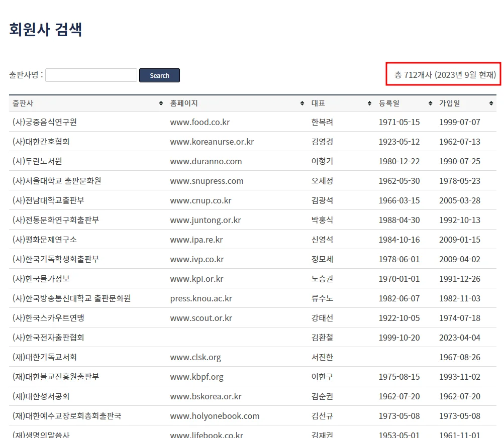This screenshot has height=438, width=504.
Task: Click the sort arrows in 가입일 column header
Action: pyautogui.click(x=491, y=103)
